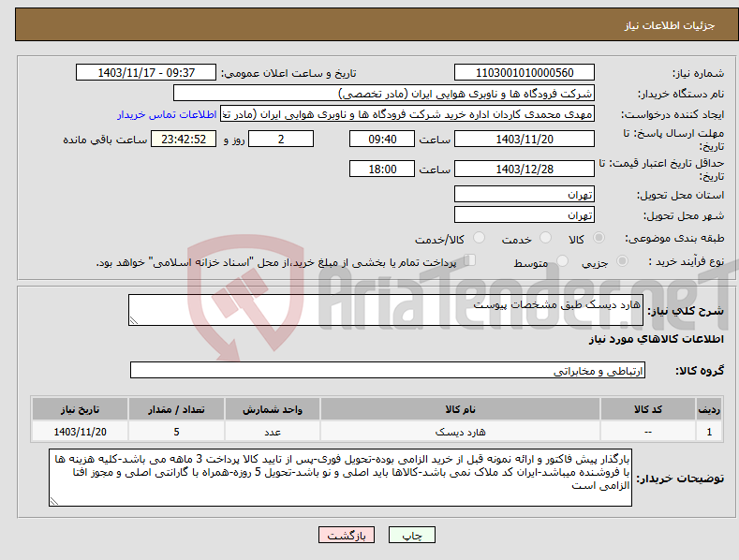The width and height of the screenshot is (739, 560).
Task: Click the بازگشت (back) button
Action: click(347, 535)
